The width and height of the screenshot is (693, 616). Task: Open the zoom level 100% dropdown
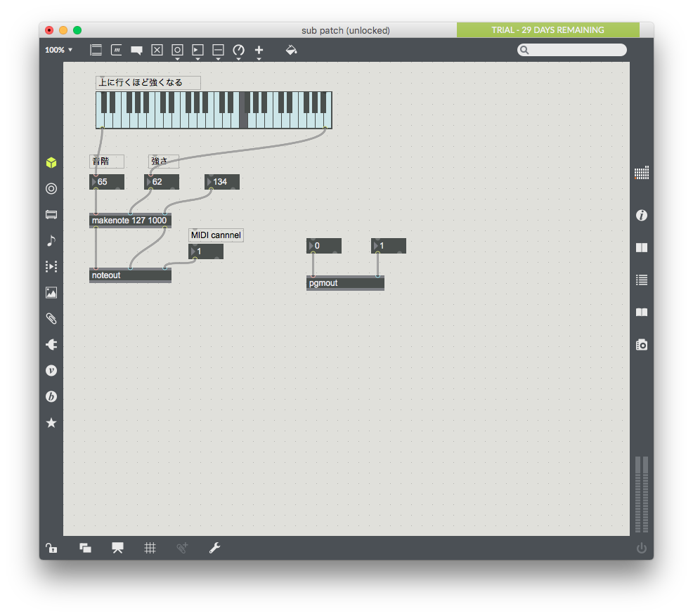click(x=59, y=50)
